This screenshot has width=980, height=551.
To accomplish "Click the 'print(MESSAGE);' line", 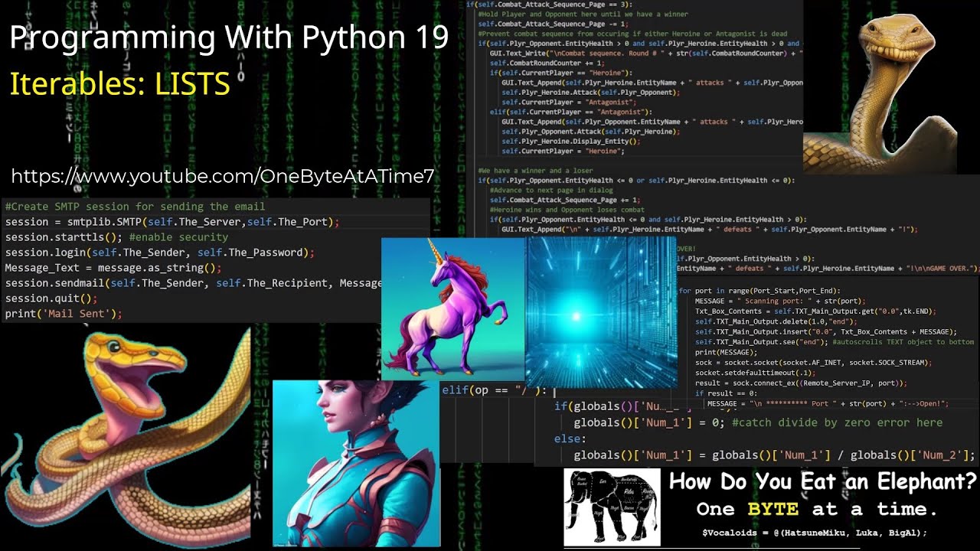I will 726,352.
